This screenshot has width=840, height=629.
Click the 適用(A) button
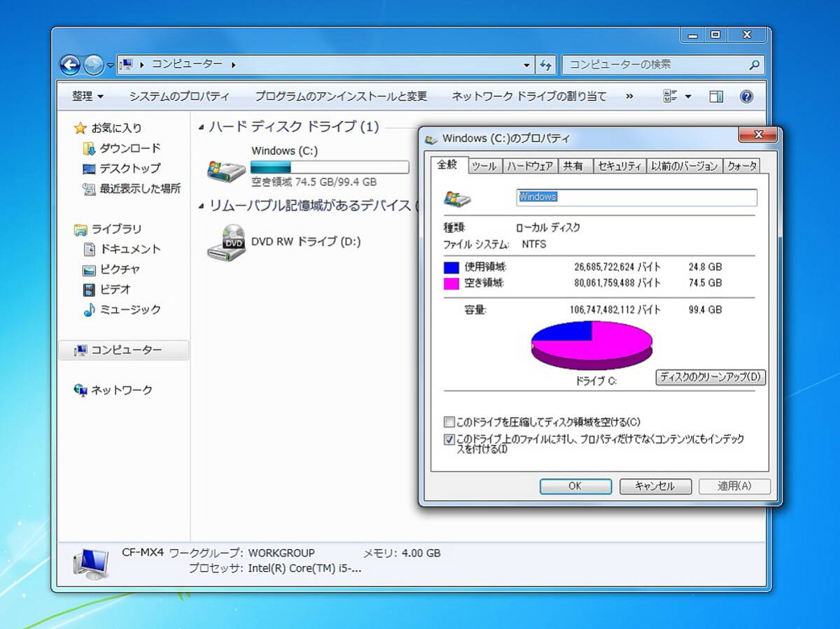pyautogui.click(x=734, y=486)
